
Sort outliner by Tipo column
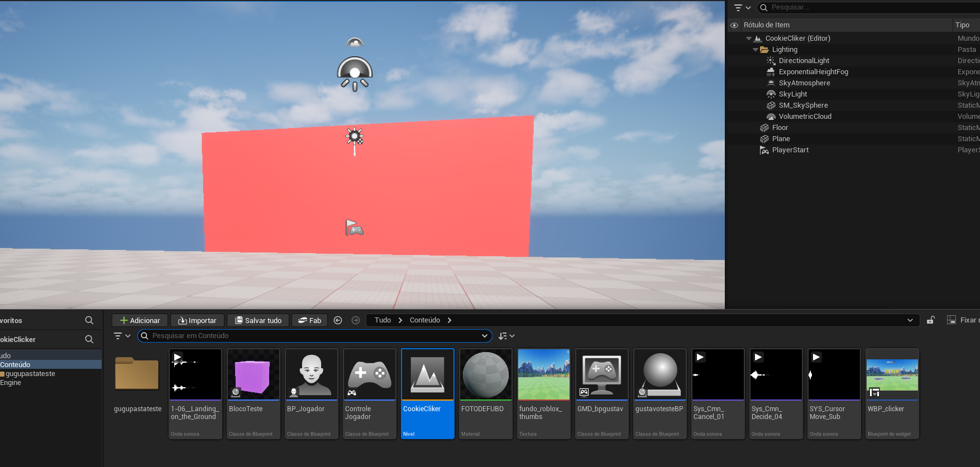pyautogui.click(x=962, y=25)
